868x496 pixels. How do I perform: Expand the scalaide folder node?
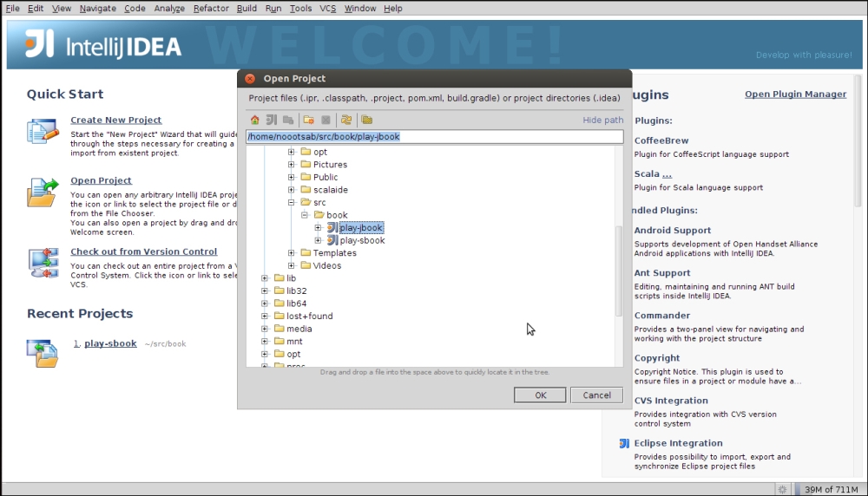click(x=291, y=190)
